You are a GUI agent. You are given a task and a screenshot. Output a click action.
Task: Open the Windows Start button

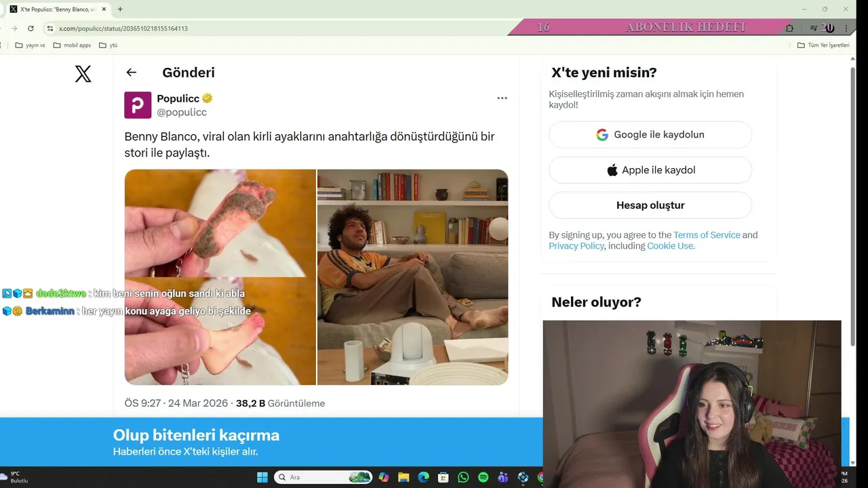pos(262,477)
